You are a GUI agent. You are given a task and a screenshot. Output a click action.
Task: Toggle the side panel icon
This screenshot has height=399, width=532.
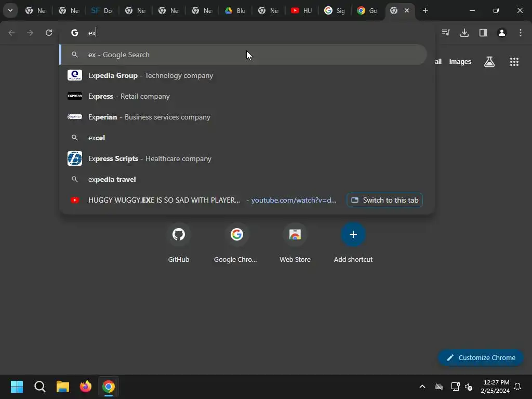click(483, 33)
